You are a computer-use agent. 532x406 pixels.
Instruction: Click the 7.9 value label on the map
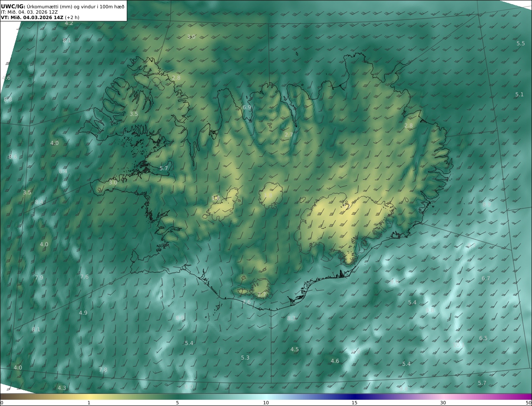pyautogui.click(x=39, y=277)
